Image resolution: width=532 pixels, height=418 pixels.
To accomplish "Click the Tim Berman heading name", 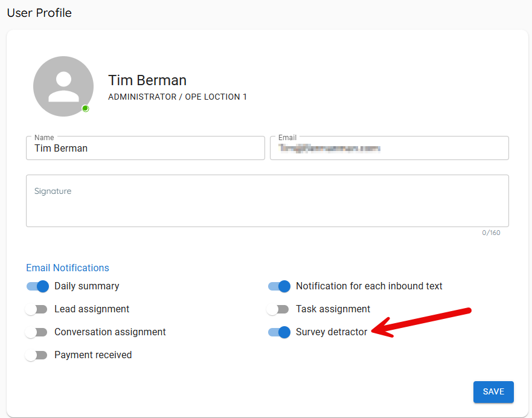I will 147,80.
